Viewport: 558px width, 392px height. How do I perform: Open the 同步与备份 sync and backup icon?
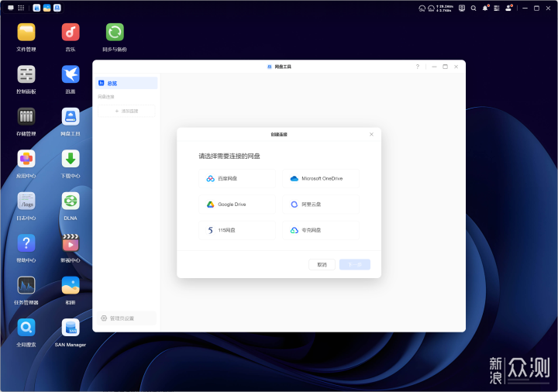tap(115, 33)
